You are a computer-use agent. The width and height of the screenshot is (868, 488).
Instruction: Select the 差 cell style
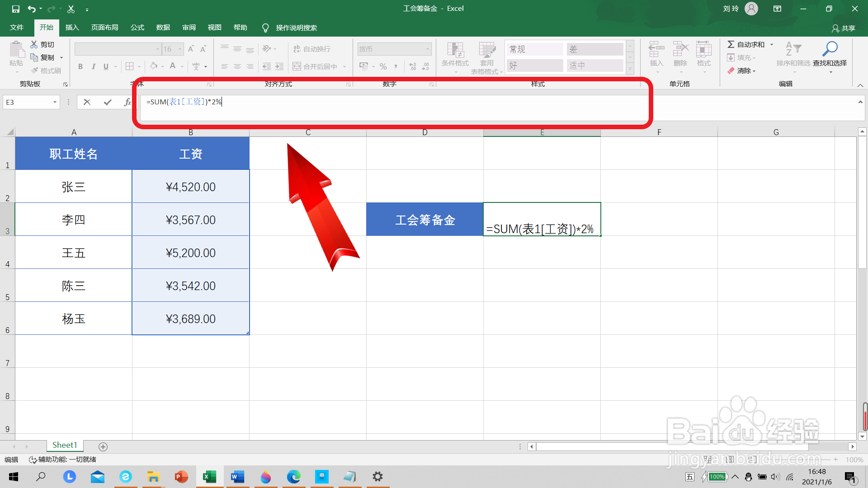point(595,49)
